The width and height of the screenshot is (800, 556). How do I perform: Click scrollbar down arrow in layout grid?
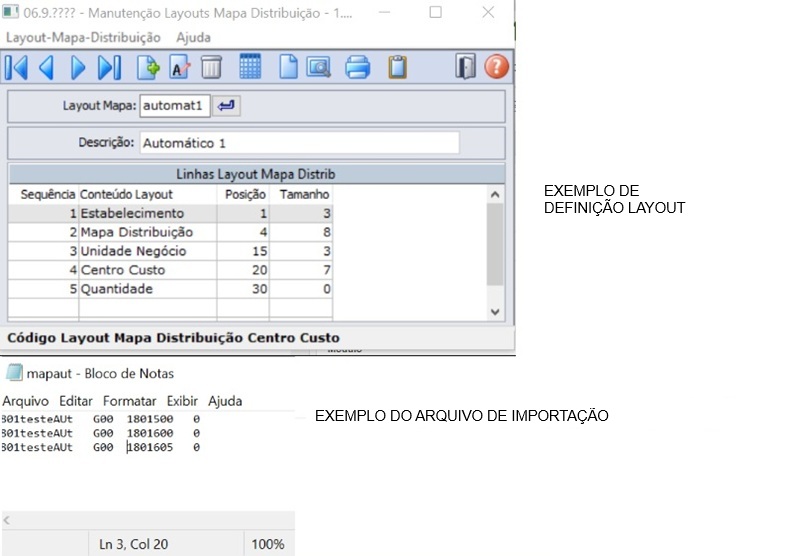click(495, 312)
